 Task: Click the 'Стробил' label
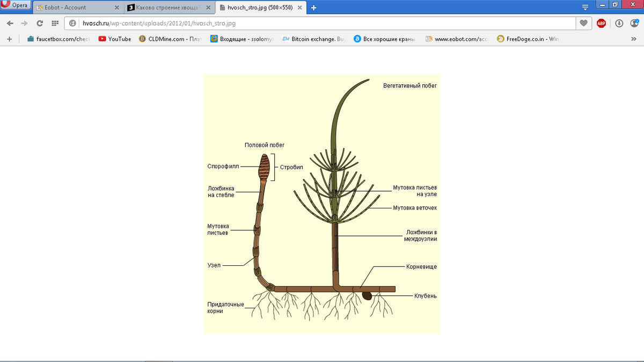[x=291, y=167]
